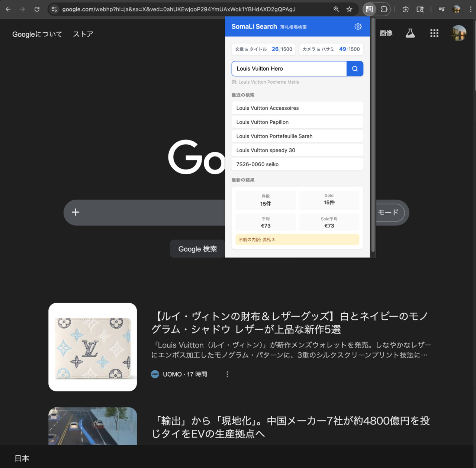
Task: Open the ストア link
Action: click(x=83, y=34)
